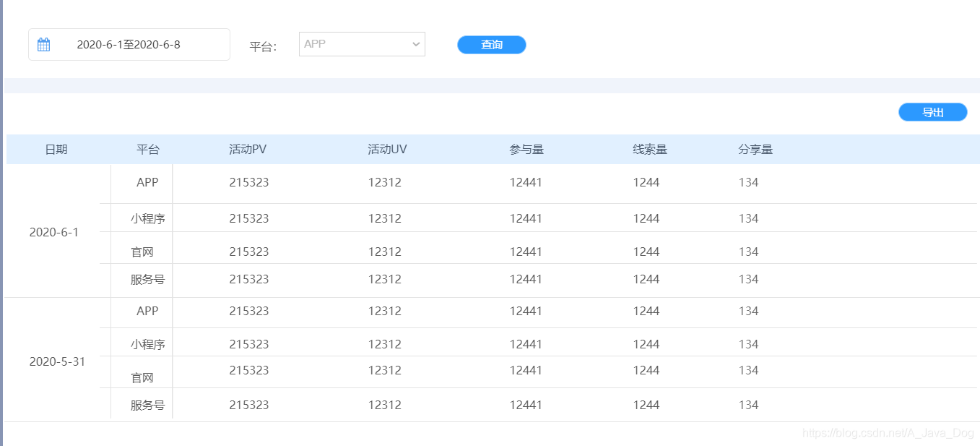Click 分享量 134 in 2020-6-1 APP row

(x=749, y=183)
